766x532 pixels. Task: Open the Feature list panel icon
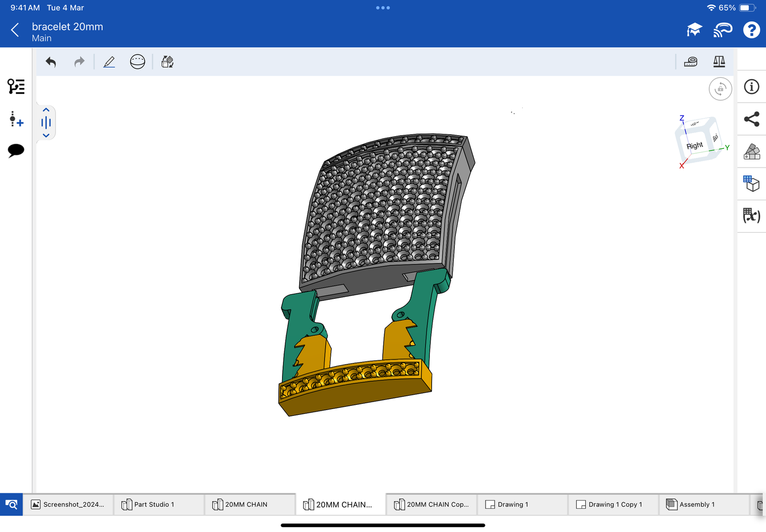pos(16,86)
